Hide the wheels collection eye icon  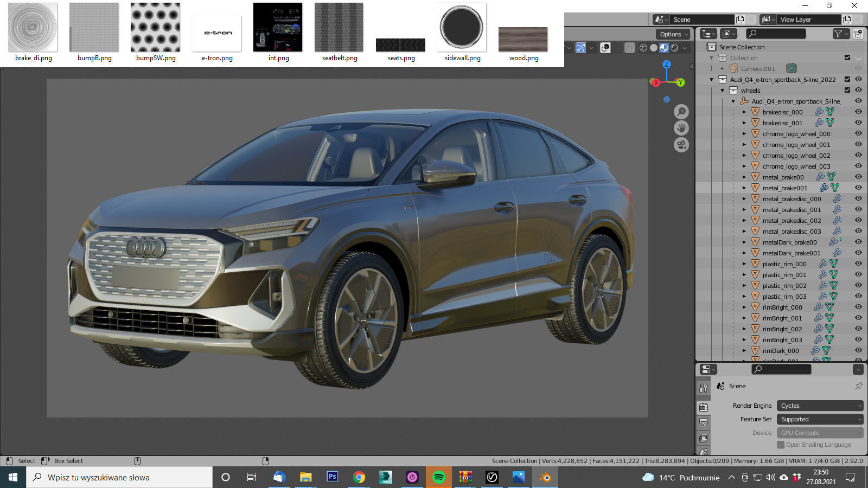858,90
